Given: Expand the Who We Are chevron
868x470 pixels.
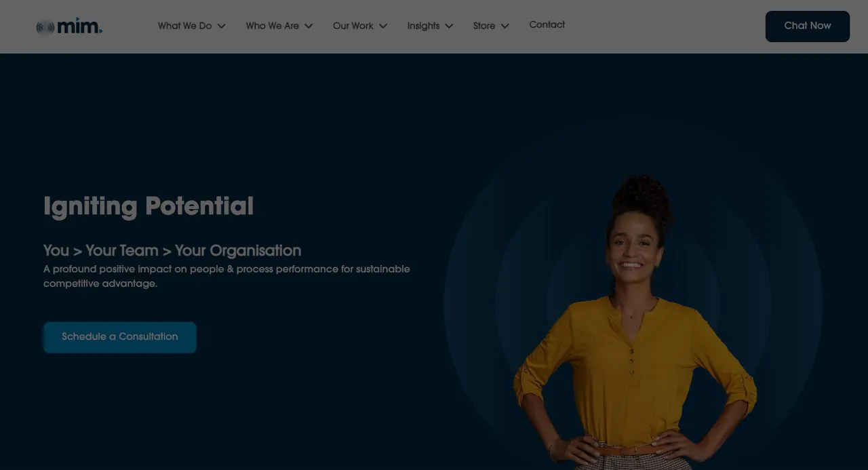Looking at the screenshot, I should point(309,26).
